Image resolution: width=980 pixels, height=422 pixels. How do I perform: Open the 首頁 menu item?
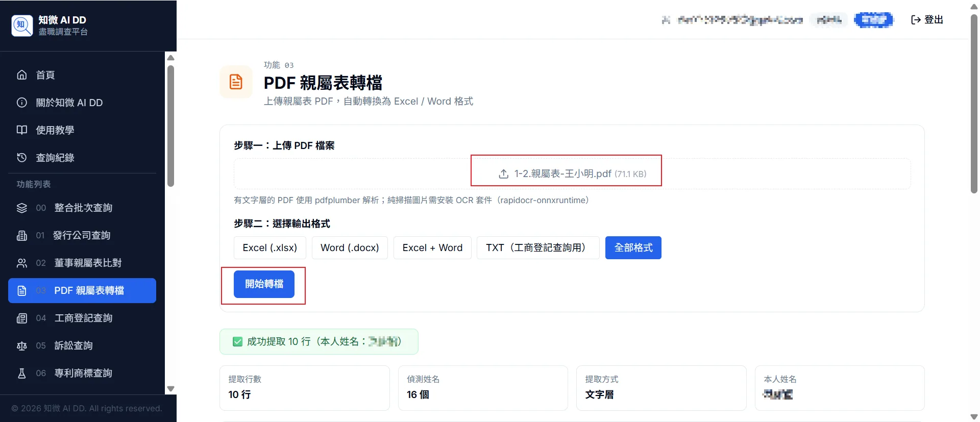pyautogui.click(x=82, y=75)
